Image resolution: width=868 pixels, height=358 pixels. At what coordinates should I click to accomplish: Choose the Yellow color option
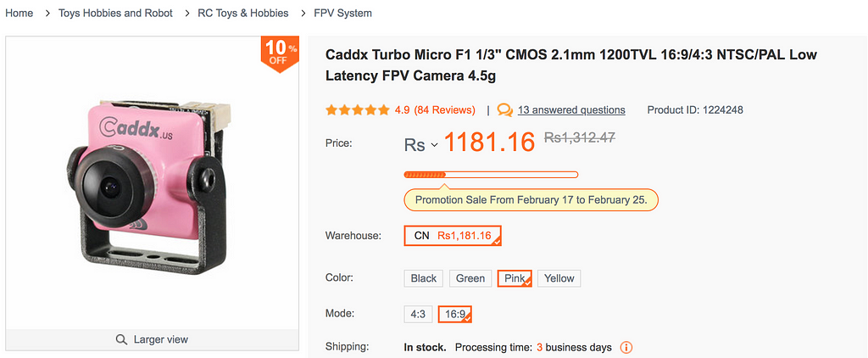click(x=559, y=278)
